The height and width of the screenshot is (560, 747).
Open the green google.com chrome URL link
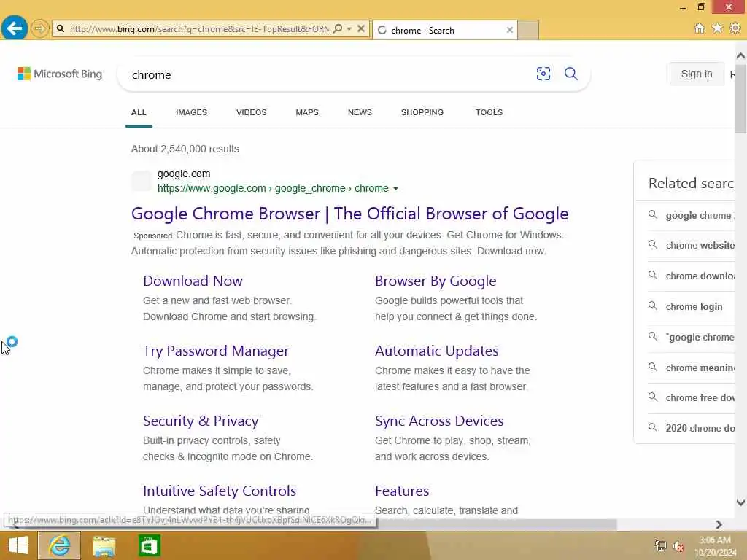click(273, 189)
